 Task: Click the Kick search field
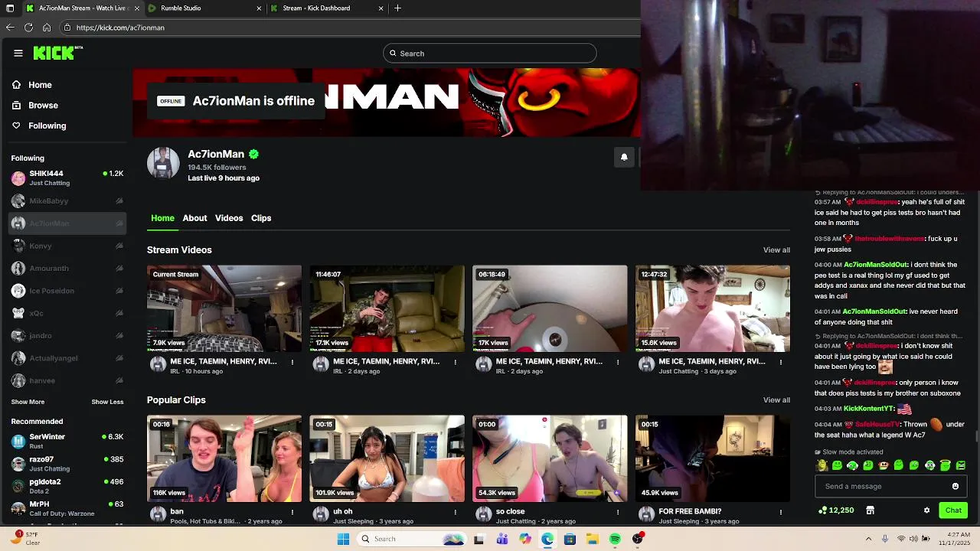490,54
